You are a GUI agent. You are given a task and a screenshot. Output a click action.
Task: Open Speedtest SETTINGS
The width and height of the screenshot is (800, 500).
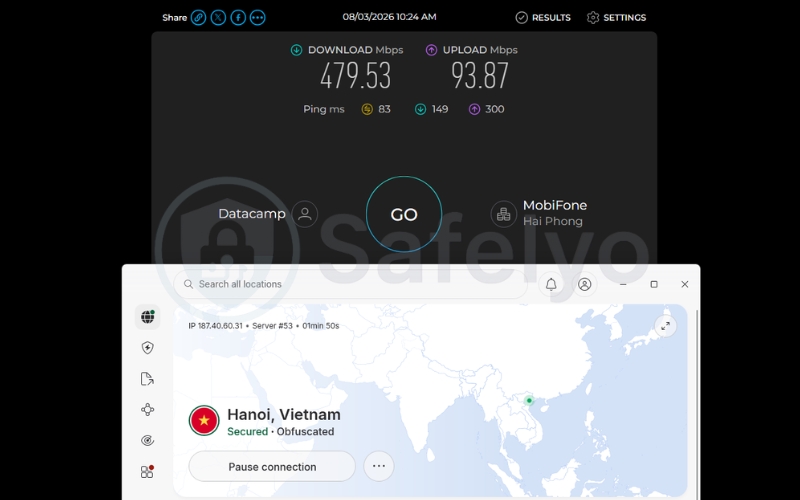pos(616,17)
